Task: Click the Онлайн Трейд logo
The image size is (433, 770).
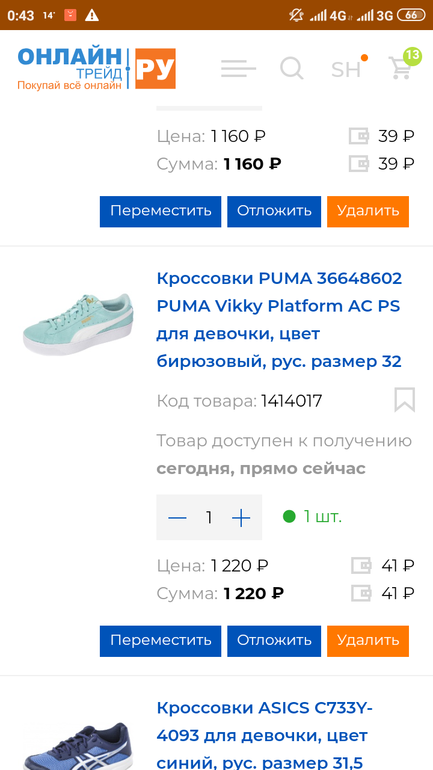Action: [96, 68]
